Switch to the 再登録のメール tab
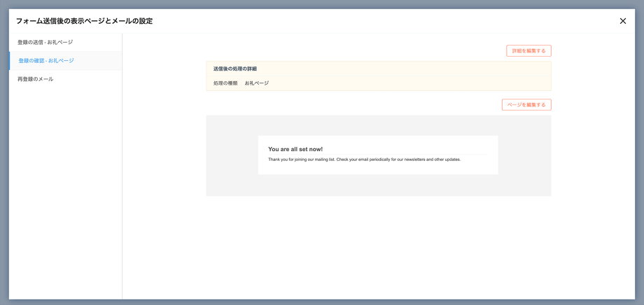Viewport: 644px width, 305px height. pos(35,79)
